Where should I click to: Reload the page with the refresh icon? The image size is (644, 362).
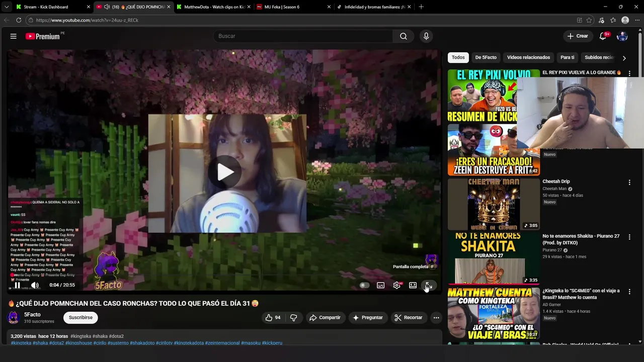[x=19, y=20]
